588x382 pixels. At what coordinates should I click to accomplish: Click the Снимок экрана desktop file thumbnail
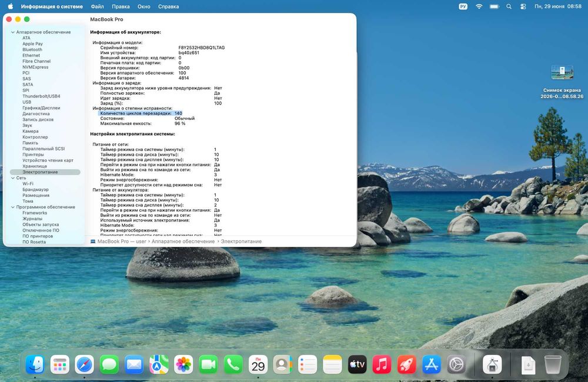[x=562, y=72]
